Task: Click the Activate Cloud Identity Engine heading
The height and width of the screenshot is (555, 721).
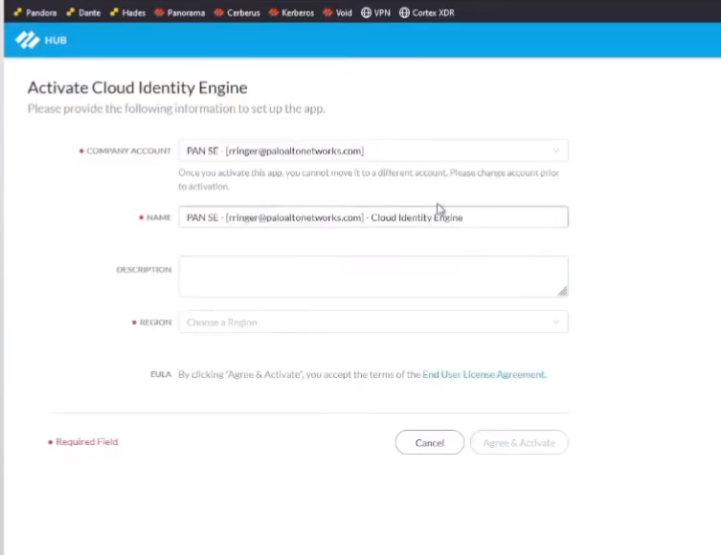Action: (x=137, y=87)
